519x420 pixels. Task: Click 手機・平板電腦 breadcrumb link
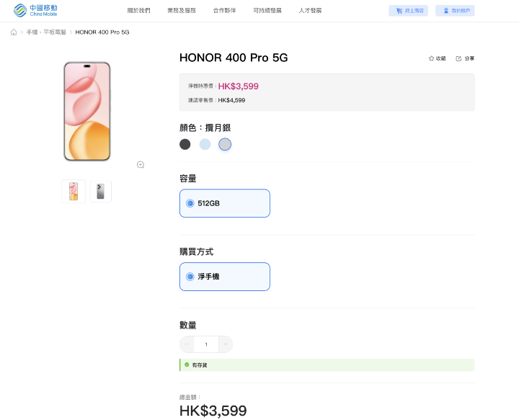[x=46, y=32]
